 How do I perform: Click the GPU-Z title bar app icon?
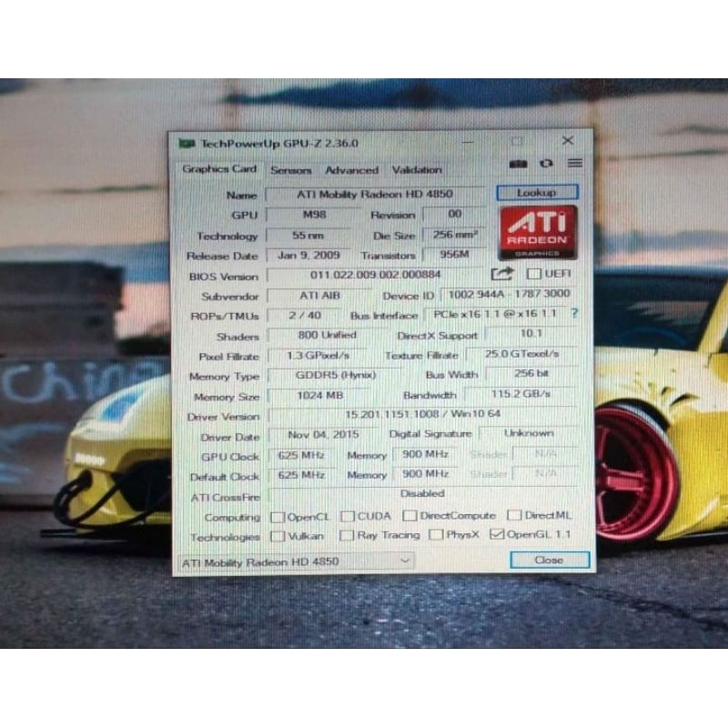(x=187, y=144)
